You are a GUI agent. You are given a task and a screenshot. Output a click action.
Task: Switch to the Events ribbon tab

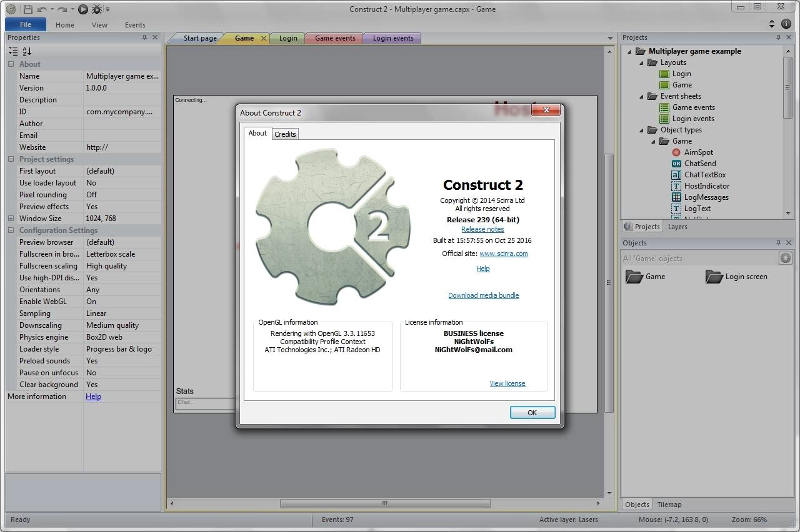tap(135, 25)
